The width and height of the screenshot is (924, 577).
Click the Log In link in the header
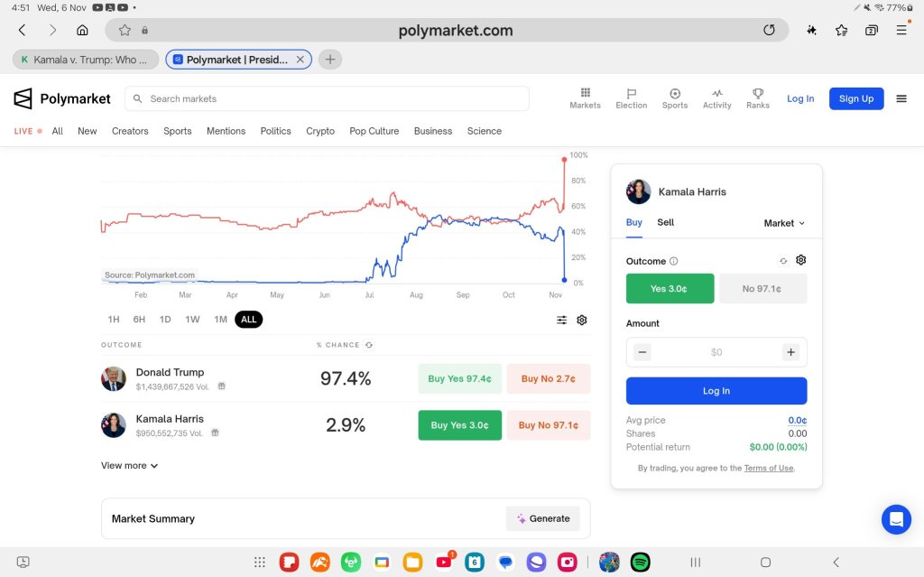(800, 98)
